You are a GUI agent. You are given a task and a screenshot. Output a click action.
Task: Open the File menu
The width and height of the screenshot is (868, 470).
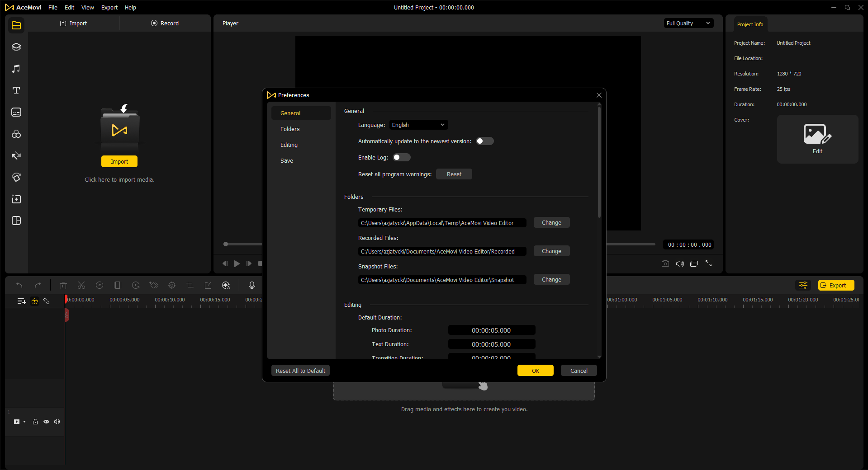[53, 7]
